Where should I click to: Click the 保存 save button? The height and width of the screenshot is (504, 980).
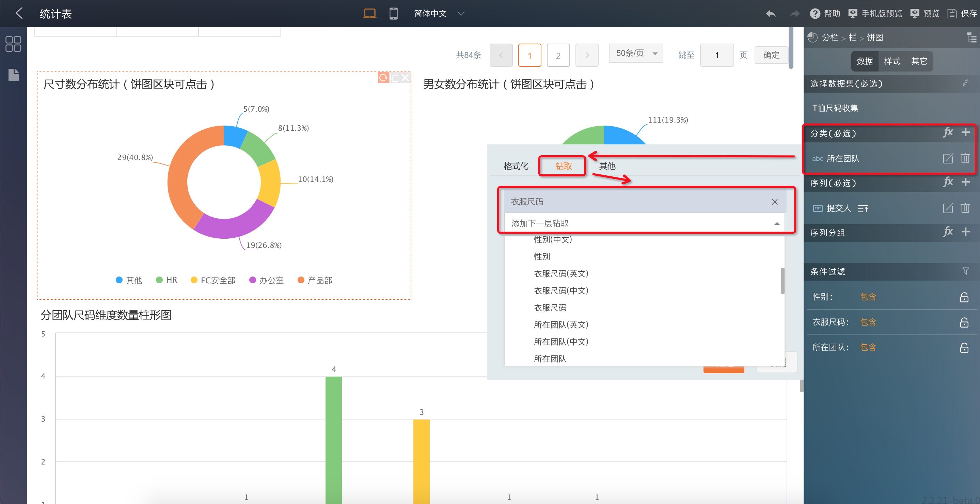[962, 14]
